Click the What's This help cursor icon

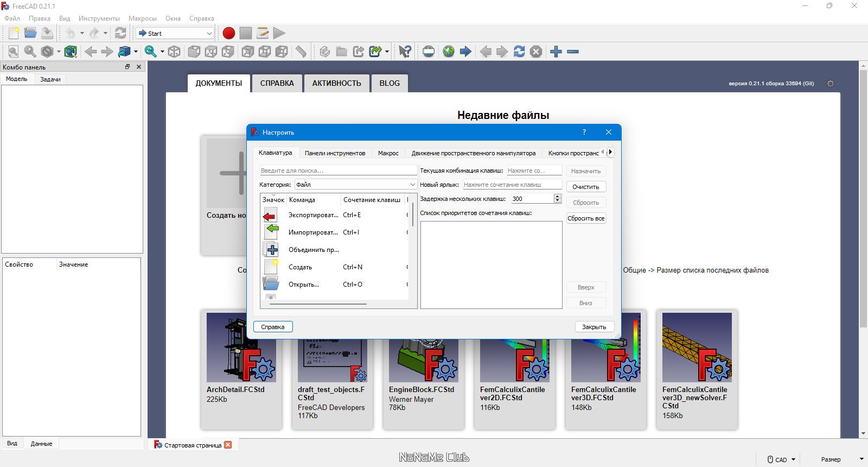(x=405, y=52)
